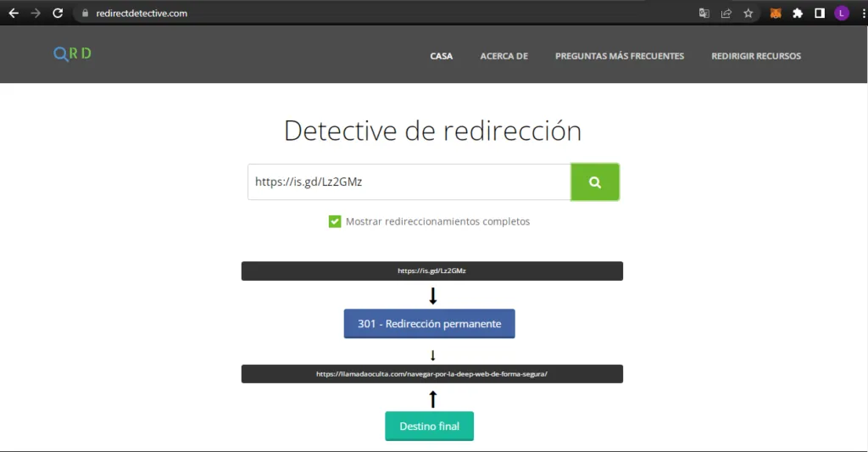This screenshot has width=868, height=452.
Task: Open the Chrome three-dot menu
Action: pyautogui.click(x=864, y=14)
